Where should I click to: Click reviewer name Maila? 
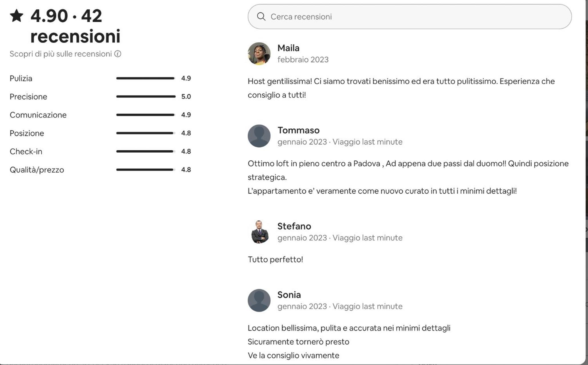[x=288, y=48]
